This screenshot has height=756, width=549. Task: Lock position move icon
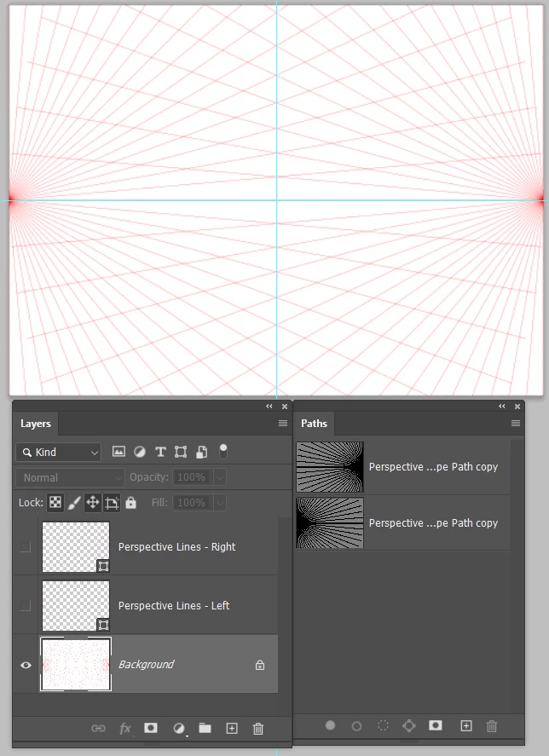click(92, 502)
